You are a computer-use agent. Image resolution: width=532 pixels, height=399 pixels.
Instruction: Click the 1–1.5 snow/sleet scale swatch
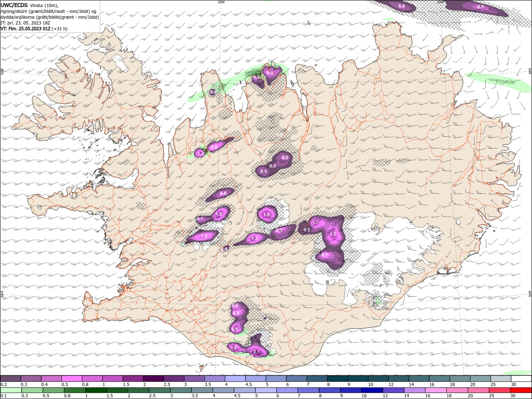(112, 379)
